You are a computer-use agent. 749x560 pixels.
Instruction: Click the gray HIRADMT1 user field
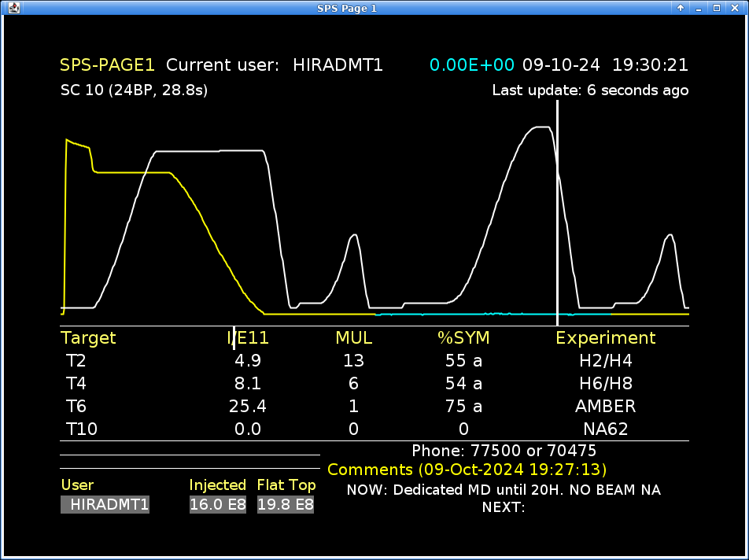tap(105, 505)
